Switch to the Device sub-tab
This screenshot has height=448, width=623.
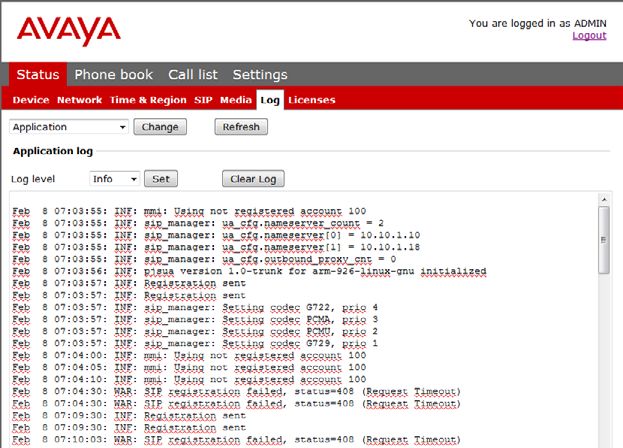coord(31,100)
